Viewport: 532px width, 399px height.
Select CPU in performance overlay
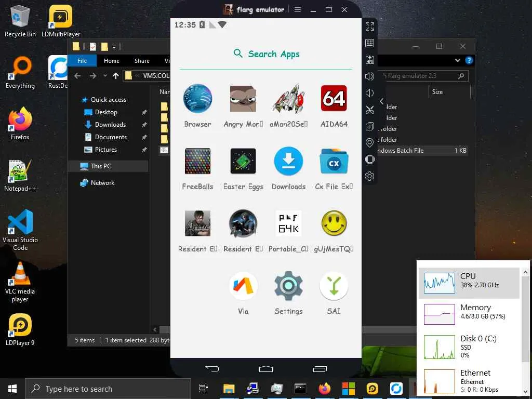(469, 283)
